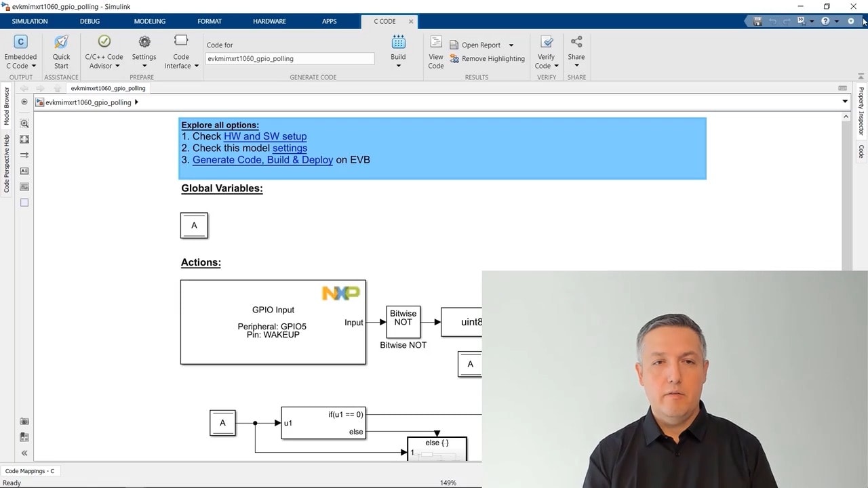
Task: Open the HW and SW setup link
Action: point(265,136)
